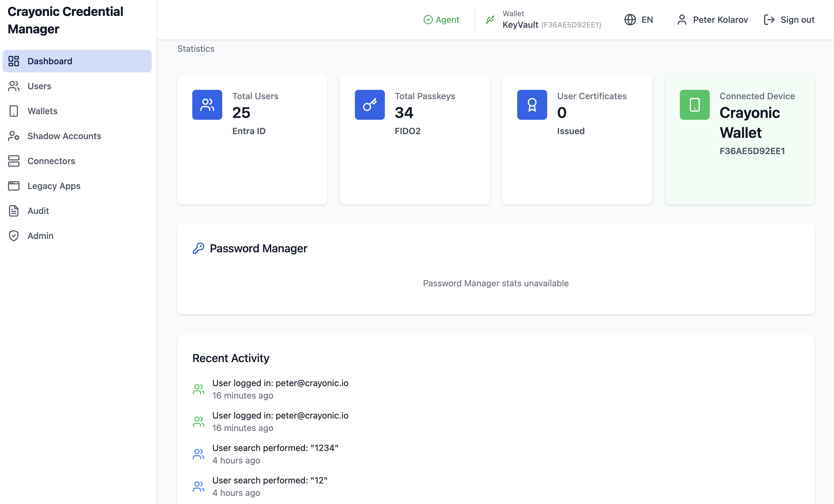Go to the Users page
Screen dimensions: 834x504
coord(39,86)
